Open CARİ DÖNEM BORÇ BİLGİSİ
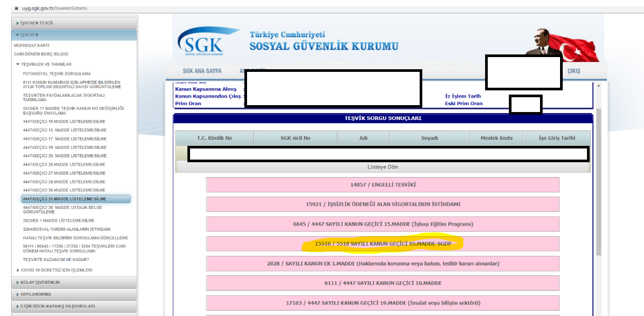 tap(41, 54)
